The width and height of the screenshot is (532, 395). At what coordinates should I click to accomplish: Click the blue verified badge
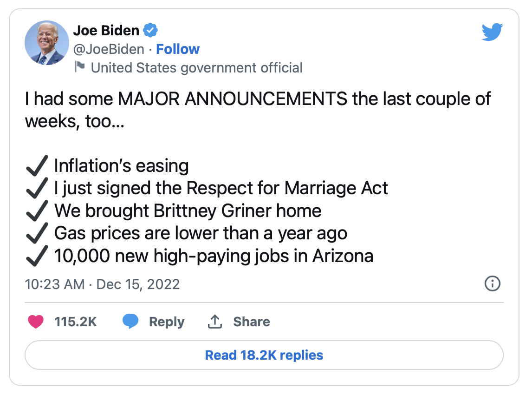point(150,30)
